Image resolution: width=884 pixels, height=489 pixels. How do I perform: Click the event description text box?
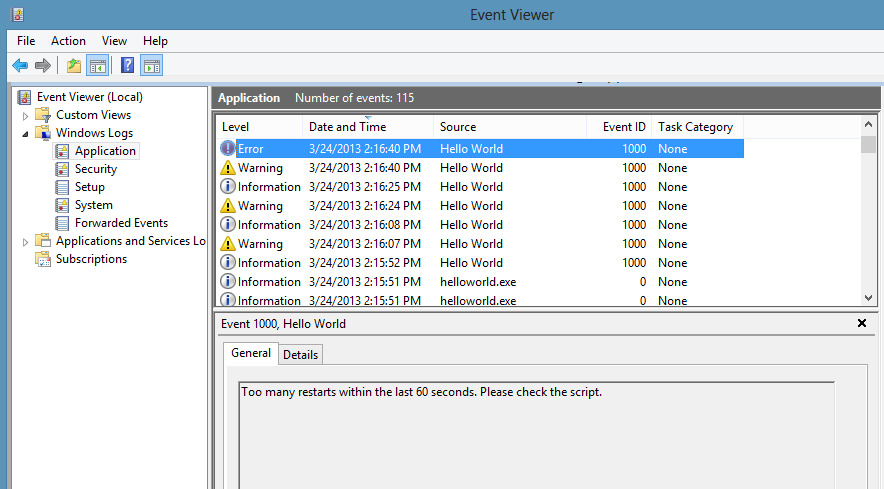coord(536,435)
